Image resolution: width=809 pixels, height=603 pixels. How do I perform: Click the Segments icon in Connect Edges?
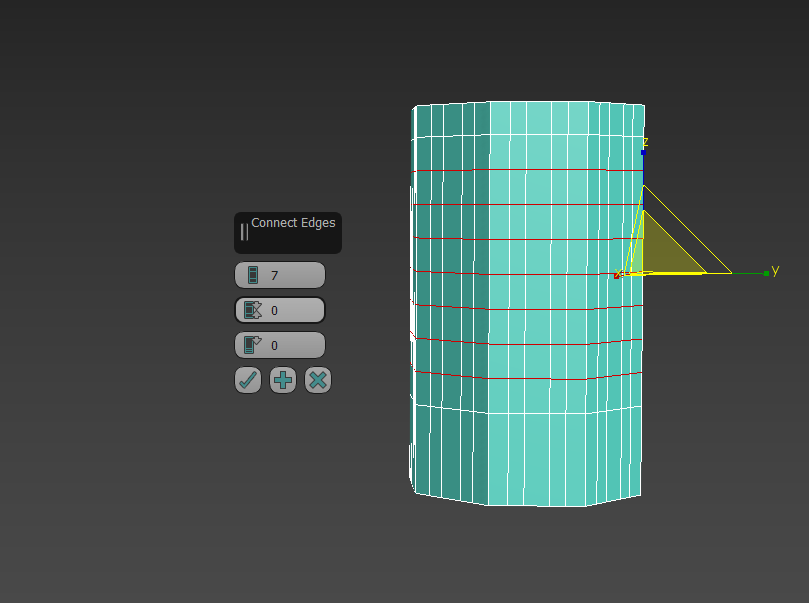[x=253, y=275]
